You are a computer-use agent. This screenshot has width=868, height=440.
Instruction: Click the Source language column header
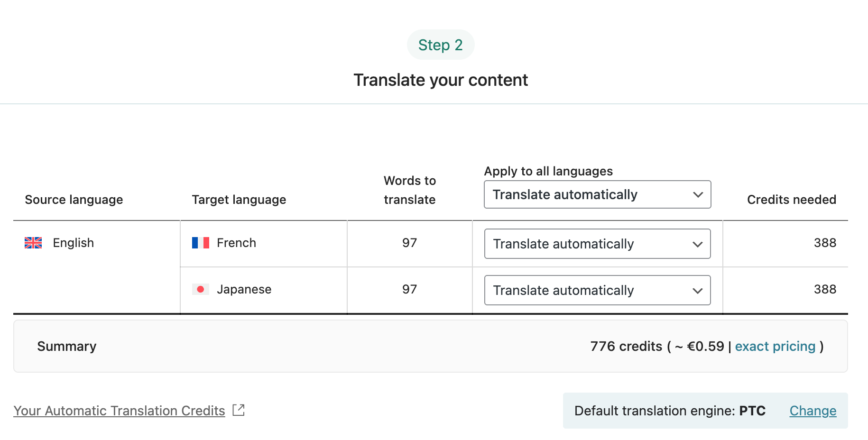(74, 200)
